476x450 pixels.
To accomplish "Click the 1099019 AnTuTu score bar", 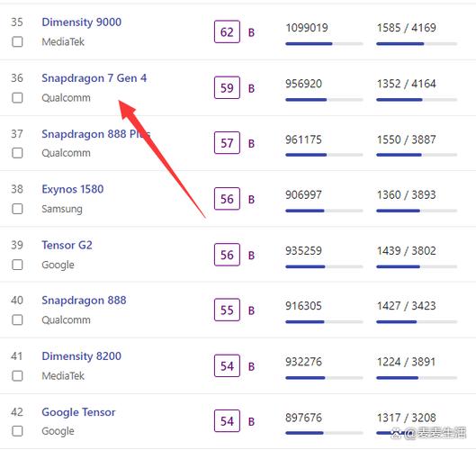I will 324,44.
